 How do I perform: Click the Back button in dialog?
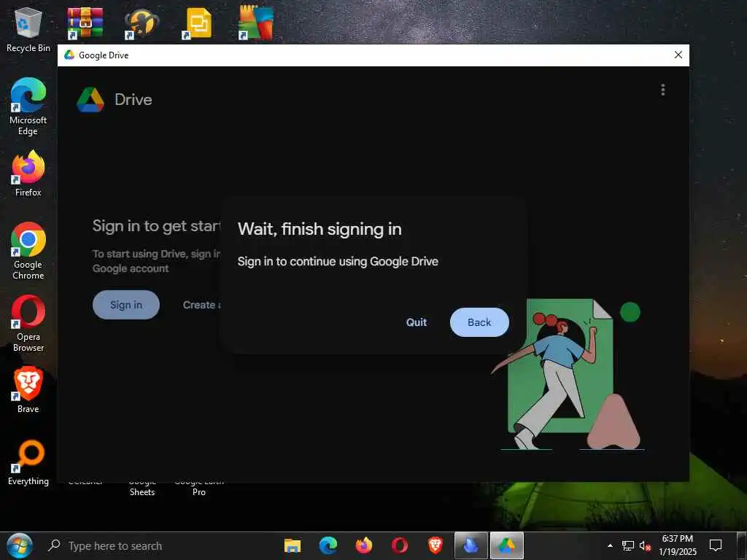pyautogui.click(x=479, y=322)
